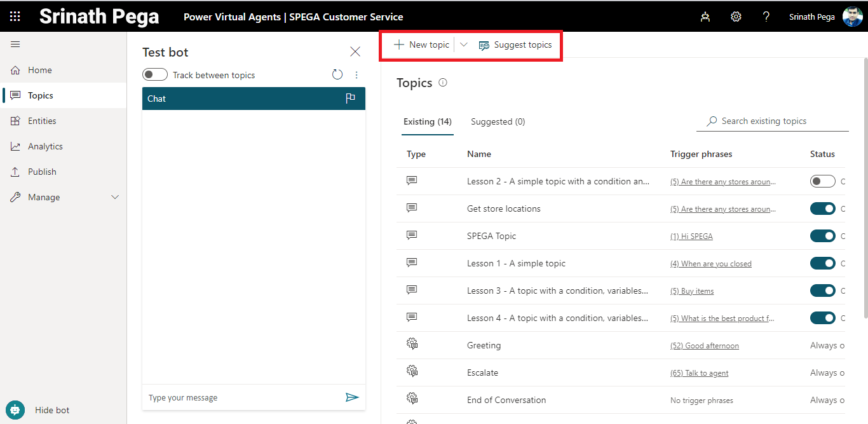Open the app launcher waffle icon
Screen dimensions: 868x424
(x=15, y=17)
